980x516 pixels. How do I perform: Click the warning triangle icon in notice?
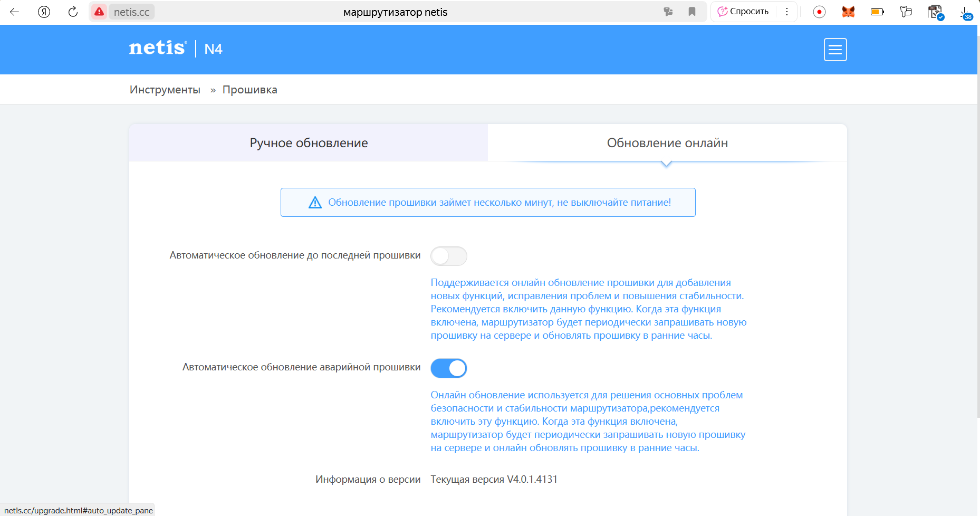tap(315, 203)
